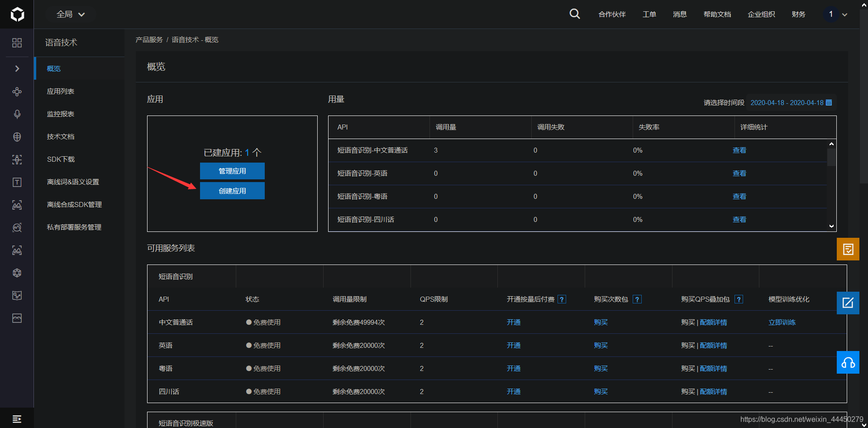Open the date range picker field
This screenshot has width=868, height=428.
[791, 103]
